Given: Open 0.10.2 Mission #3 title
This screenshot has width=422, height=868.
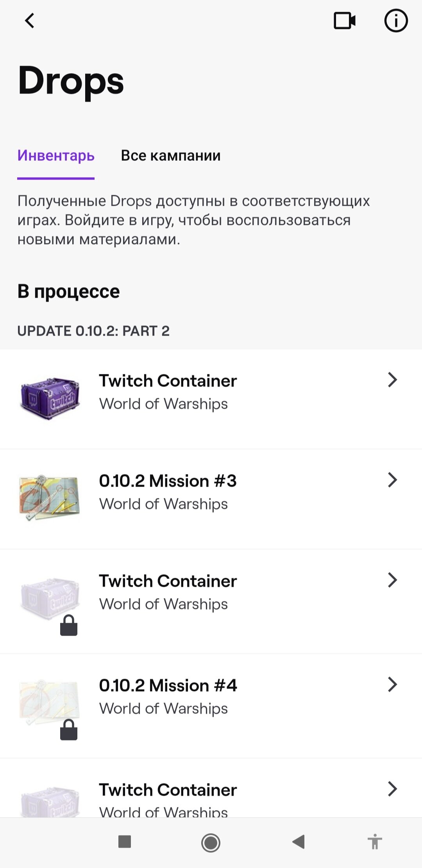Looking at the screenshot, I should [x=168, y=481].
